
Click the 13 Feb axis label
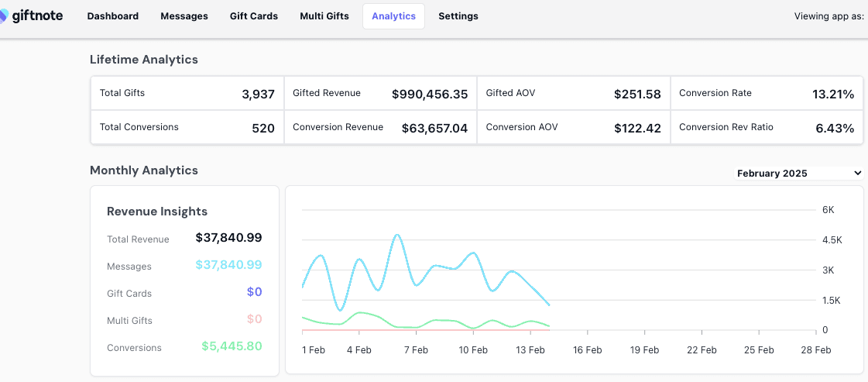tap(530, 350)
